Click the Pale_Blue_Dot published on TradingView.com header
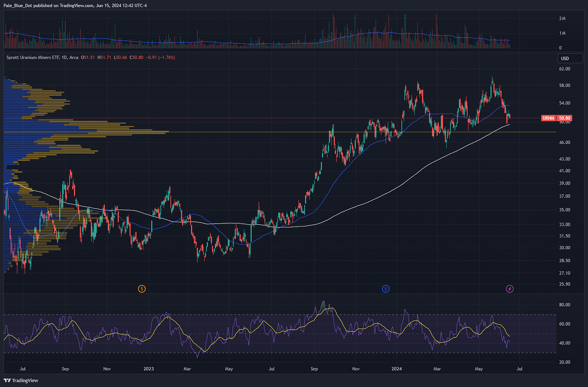 pyautogui.click(x=75, y=5)
